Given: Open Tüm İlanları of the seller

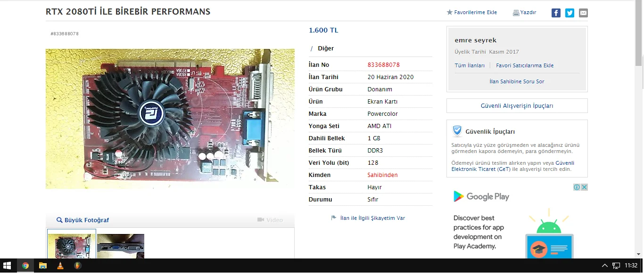Looking at the screenshot, I should 470,65.
